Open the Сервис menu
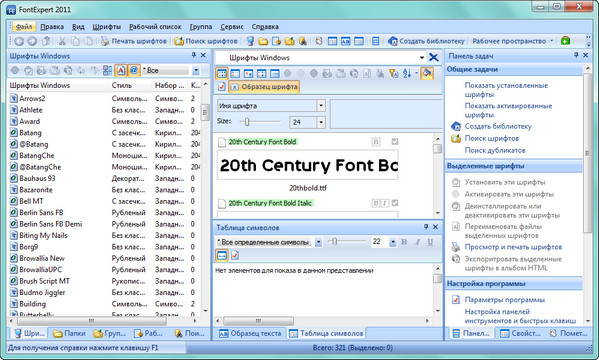Viewport: 599px width, 360px height. (x=232, y=27)
